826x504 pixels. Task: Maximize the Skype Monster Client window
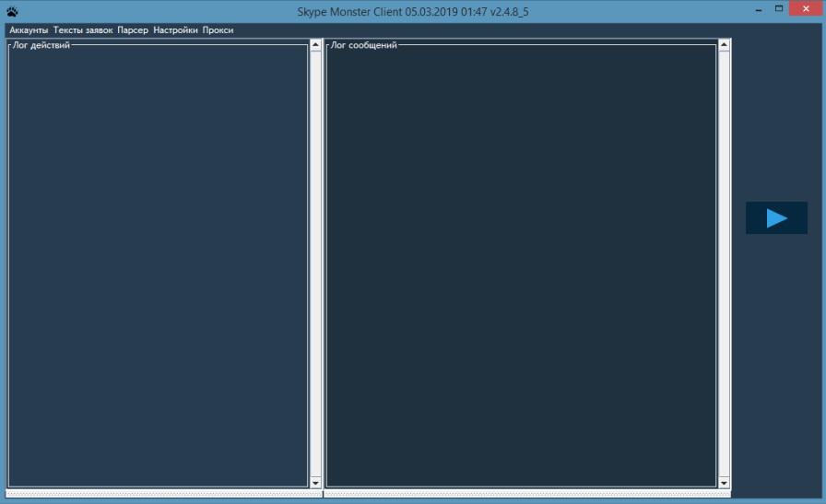point(779,9)
